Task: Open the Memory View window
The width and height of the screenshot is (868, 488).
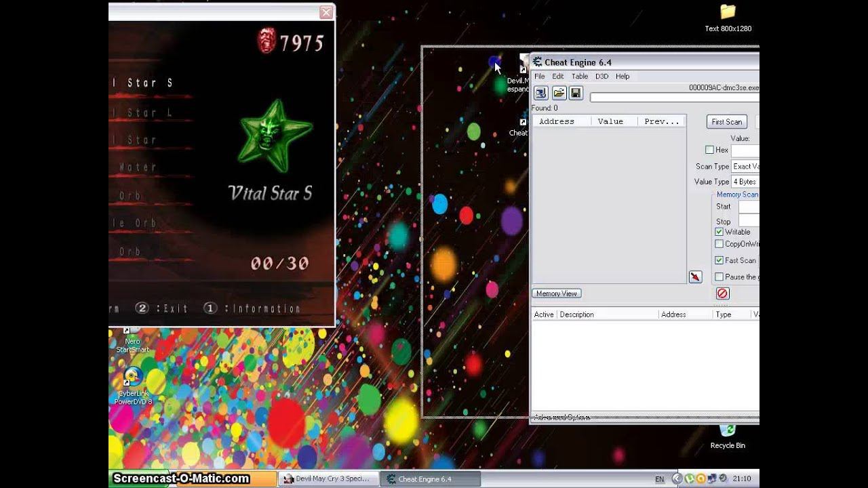Action: (556, 293)
